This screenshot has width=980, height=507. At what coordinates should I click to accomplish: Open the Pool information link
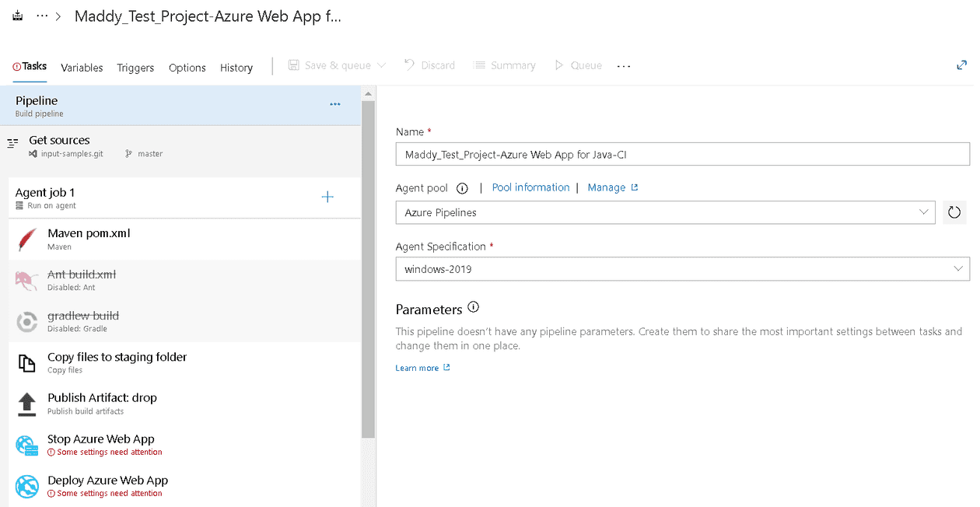coord(530,187)
